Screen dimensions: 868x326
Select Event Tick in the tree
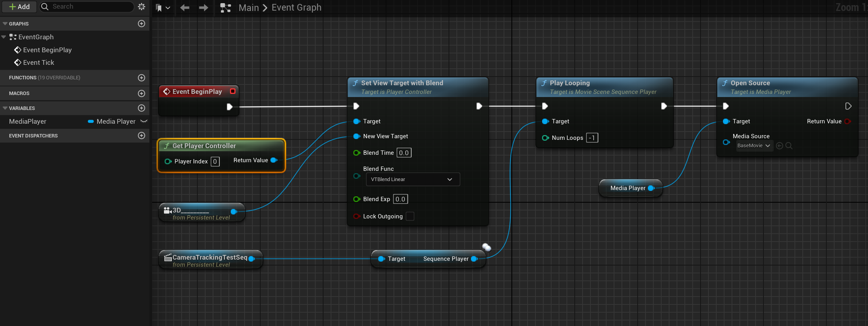point(39,62)
